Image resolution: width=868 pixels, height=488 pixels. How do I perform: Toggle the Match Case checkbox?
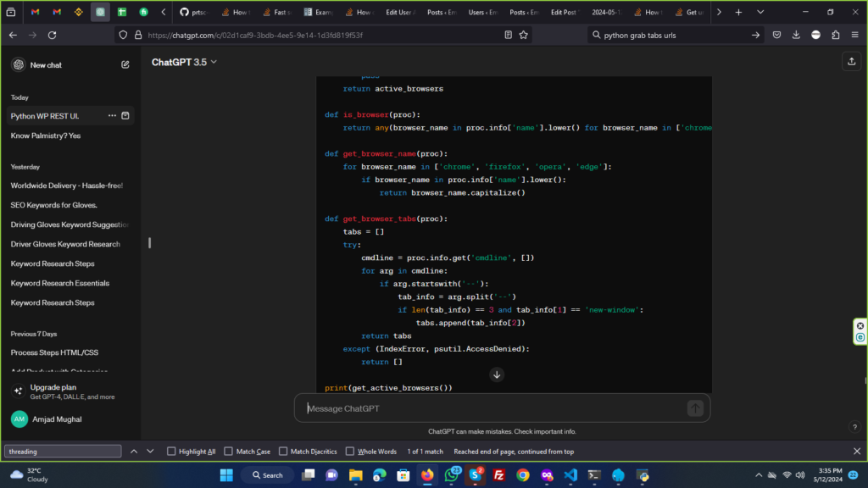[x=226, y=452]
